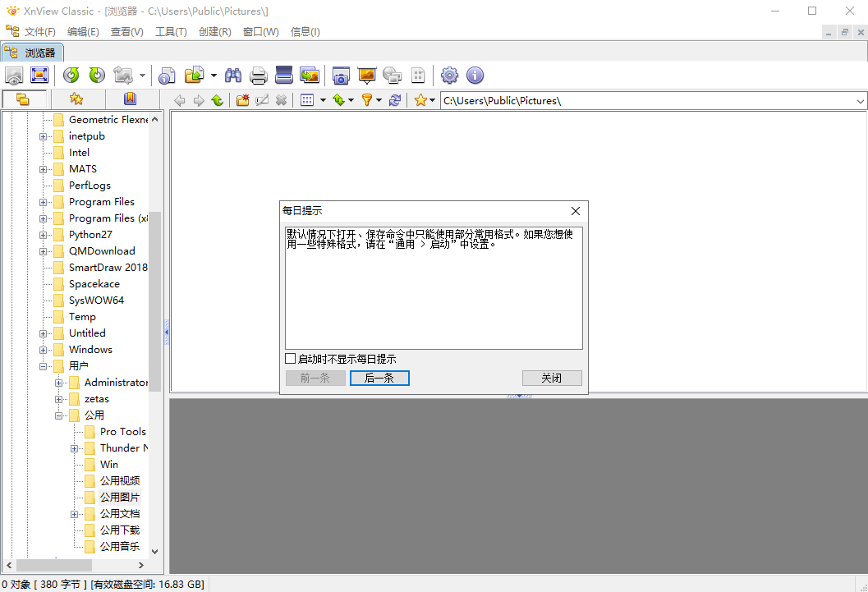Click the left panel splitter collapse handle
The width and height of the screenshot is (868, 592).
click(167, 332)
